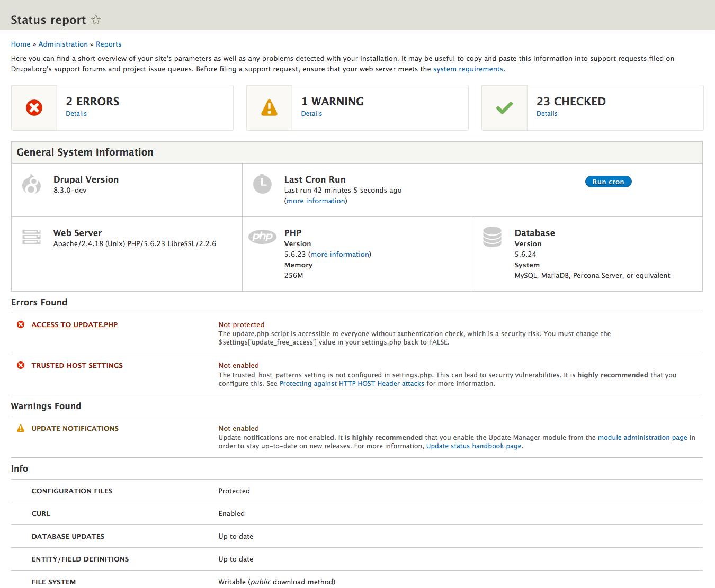Click the PHP logo icon
715x588 pixels.
[262, 237]
